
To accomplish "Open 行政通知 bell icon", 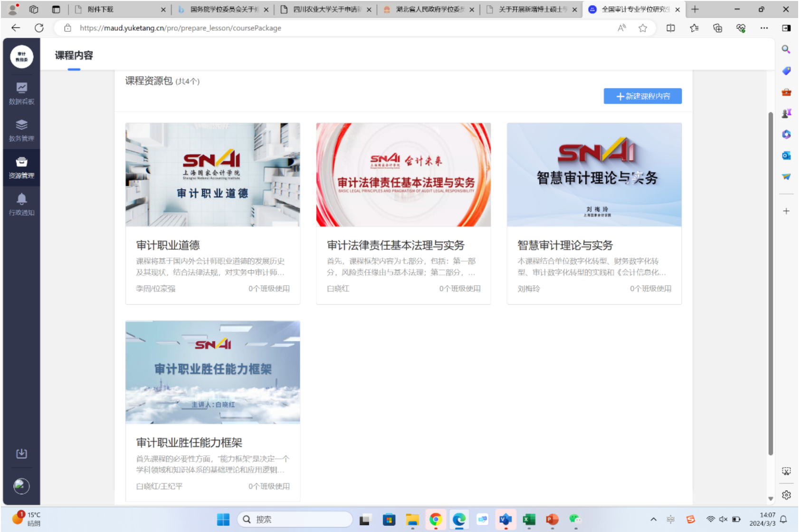I will coord(21,204).
